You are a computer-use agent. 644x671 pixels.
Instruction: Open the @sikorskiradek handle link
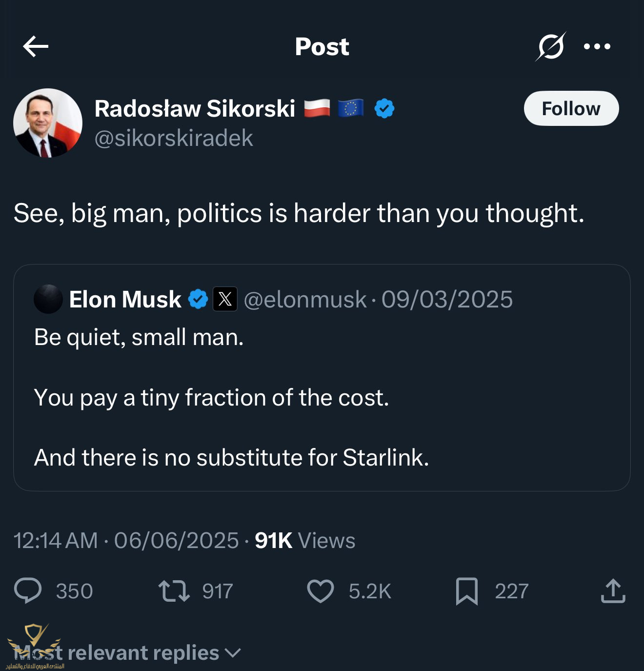click(174, 139)
